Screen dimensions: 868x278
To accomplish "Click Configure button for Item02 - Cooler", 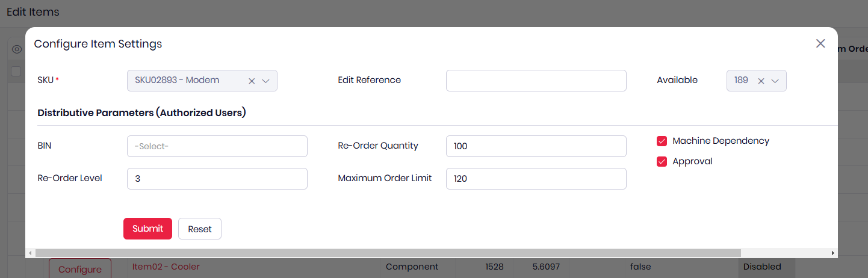I will (80, 269).
